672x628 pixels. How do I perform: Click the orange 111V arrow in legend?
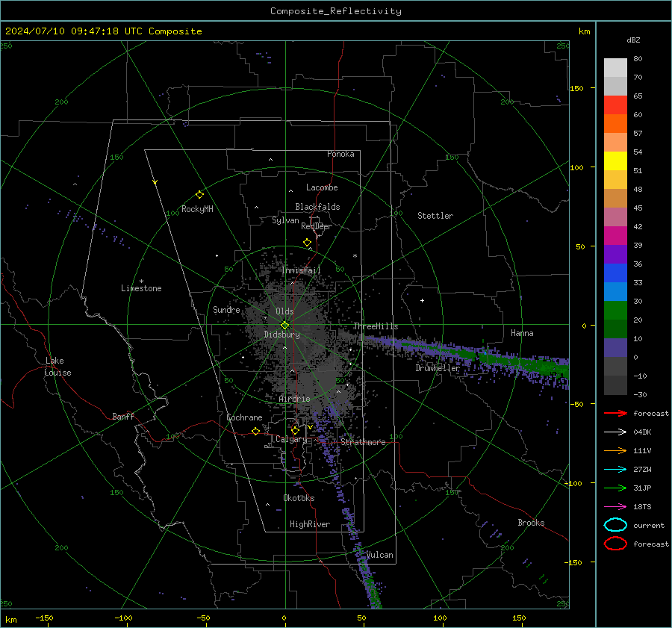tap(615, 450)
